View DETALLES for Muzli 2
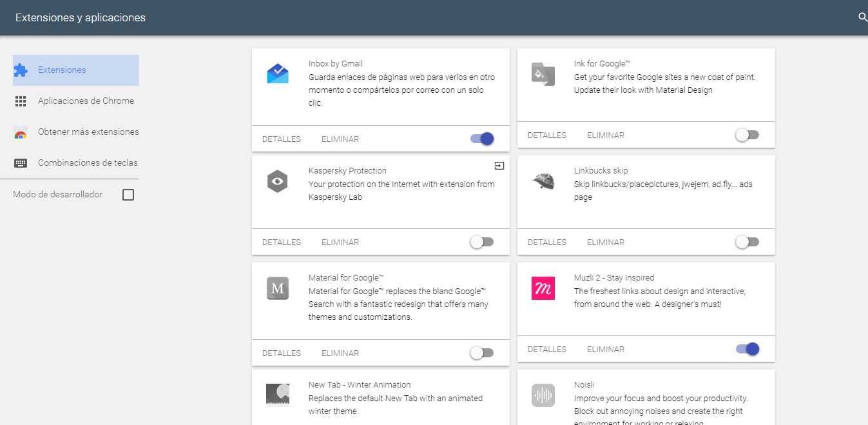868x425 pixels. coord(547,349)
